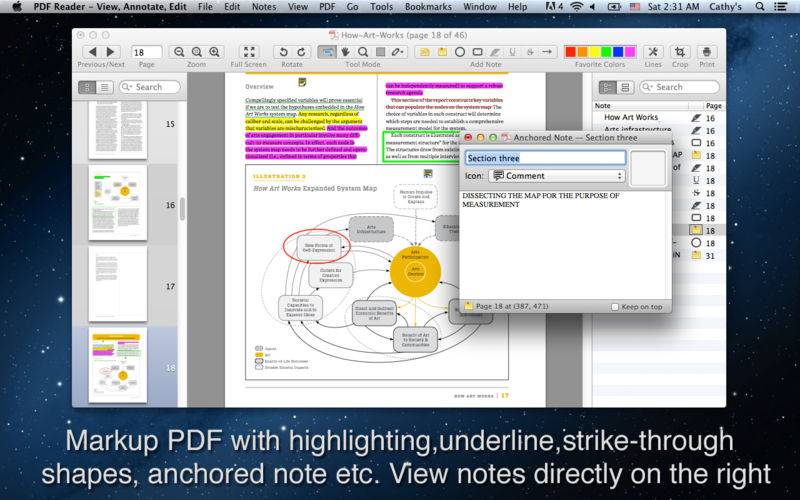Add an underline annotation
This screenshot has width=800, height=500.
click(513, 52)
